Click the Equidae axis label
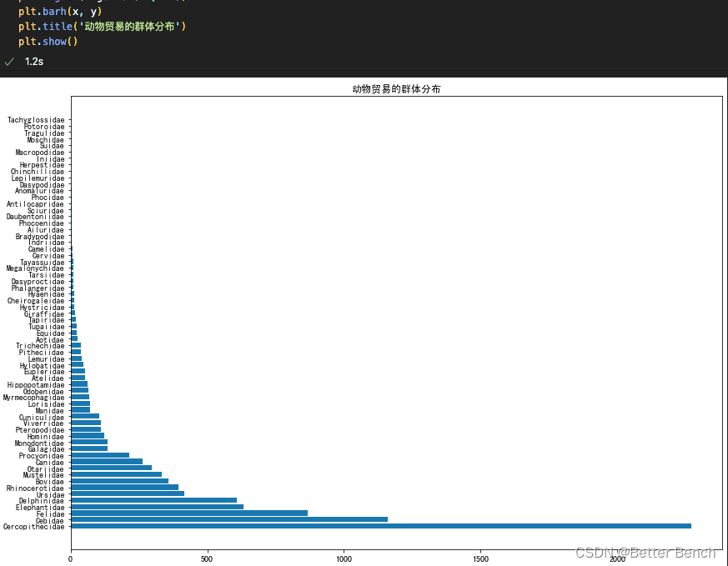728x566 pixels. [51, 333]
